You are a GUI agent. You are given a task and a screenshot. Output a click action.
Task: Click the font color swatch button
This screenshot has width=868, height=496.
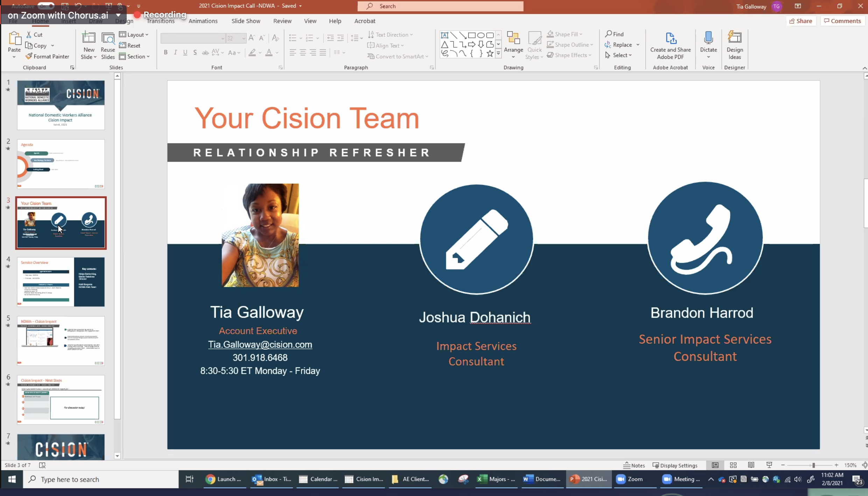tap(269, 53)
